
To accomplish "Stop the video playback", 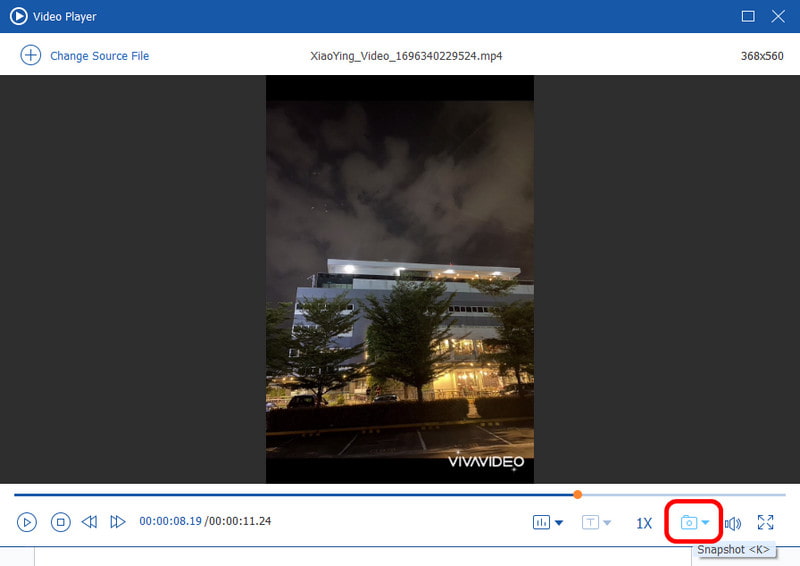I will pos(61,522).
